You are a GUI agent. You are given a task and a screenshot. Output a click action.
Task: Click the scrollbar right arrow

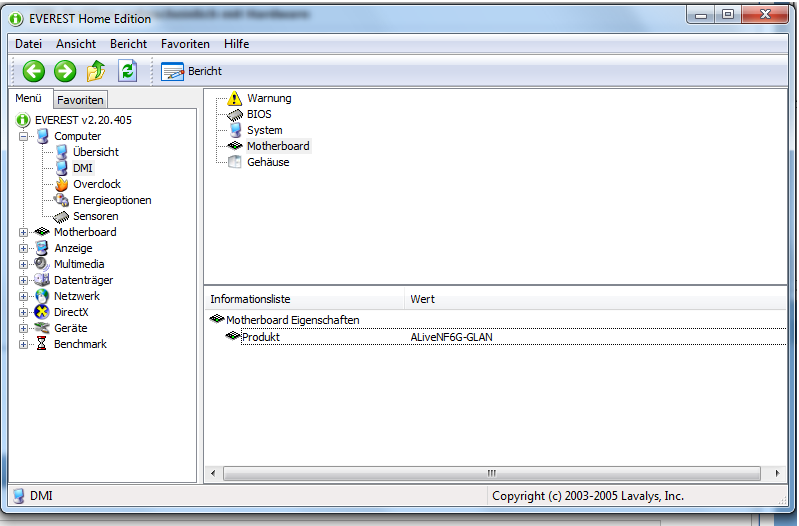(x=777, y=474)
